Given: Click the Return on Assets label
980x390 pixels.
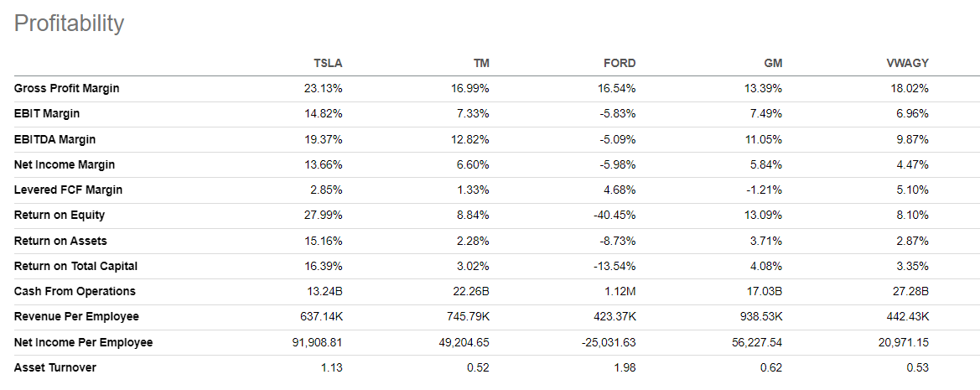Looking at the screenshot, I should pyautogui.click(x=60, y=241).
